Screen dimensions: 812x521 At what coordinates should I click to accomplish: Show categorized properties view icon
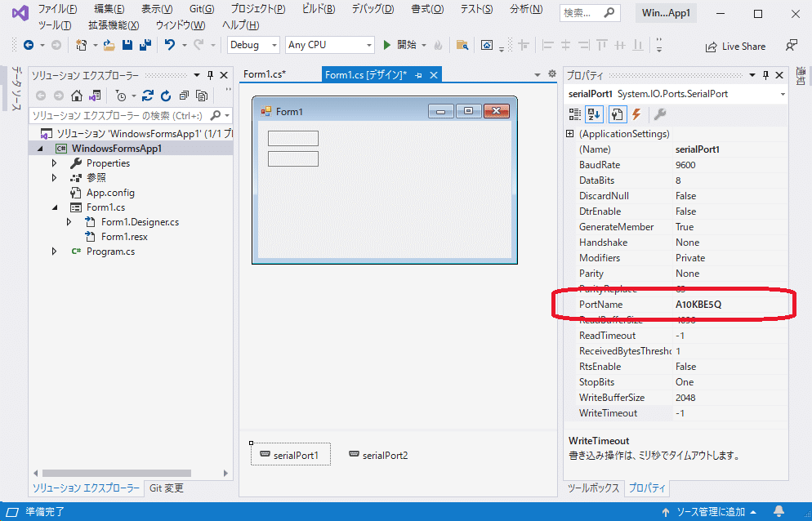[575, 114]
